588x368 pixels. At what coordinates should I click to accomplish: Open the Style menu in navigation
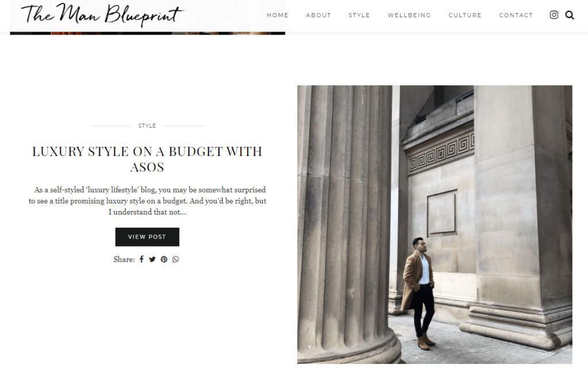[x=359, y=15]
